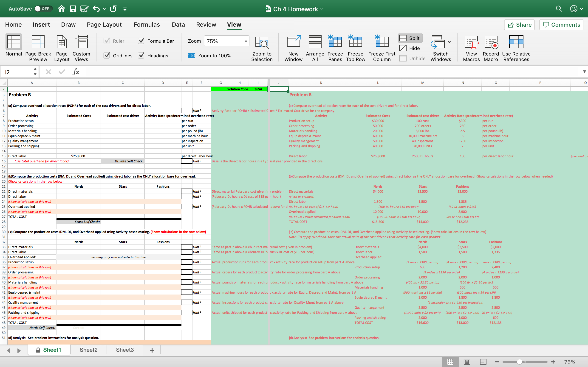The height and width of the screenshot is (367, 588).
Task: Click inside the formula bar
Action: [170, 72]
